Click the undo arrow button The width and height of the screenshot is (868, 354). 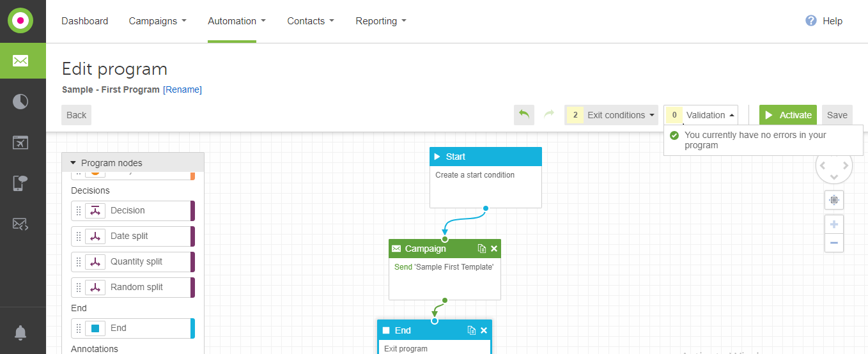[524, 115]
